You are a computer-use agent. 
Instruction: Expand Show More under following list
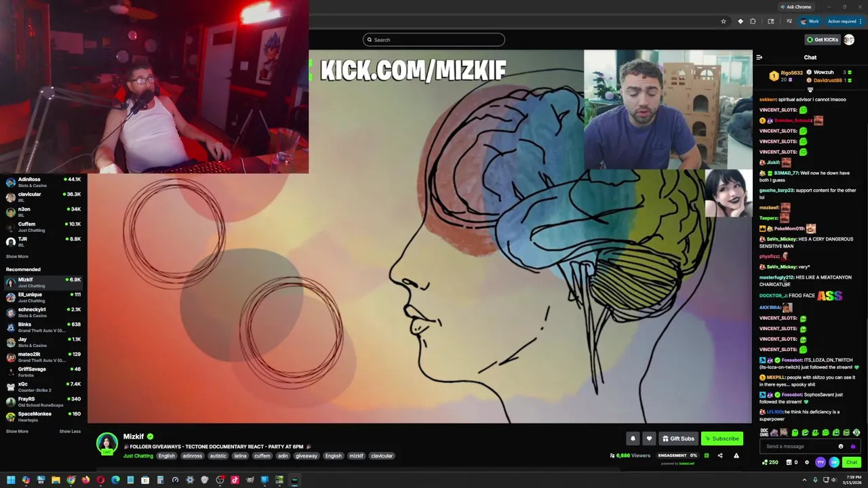tap(17, 257)
